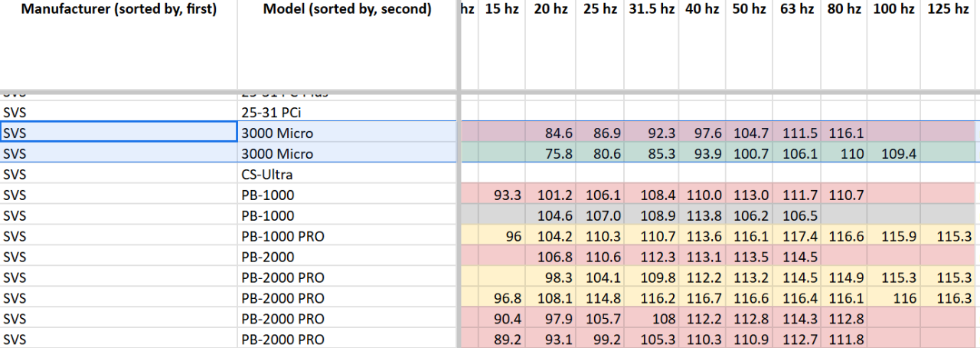Click the 113.5 cell

click(750, 257)
